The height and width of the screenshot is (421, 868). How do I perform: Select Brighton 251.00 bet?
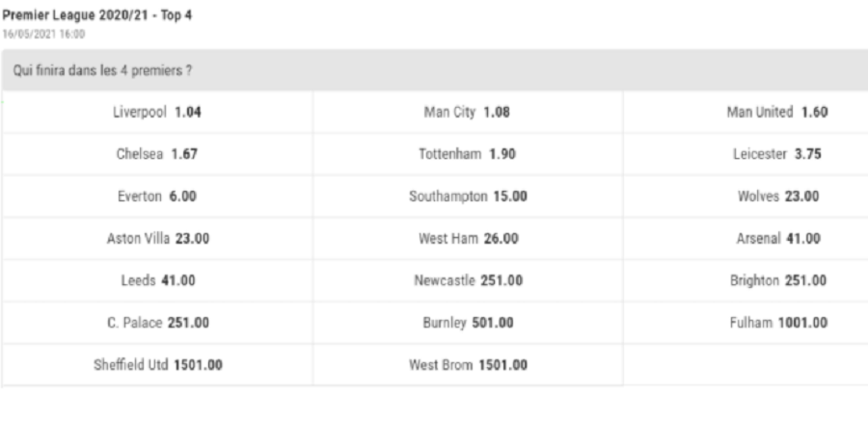(777, 280)
